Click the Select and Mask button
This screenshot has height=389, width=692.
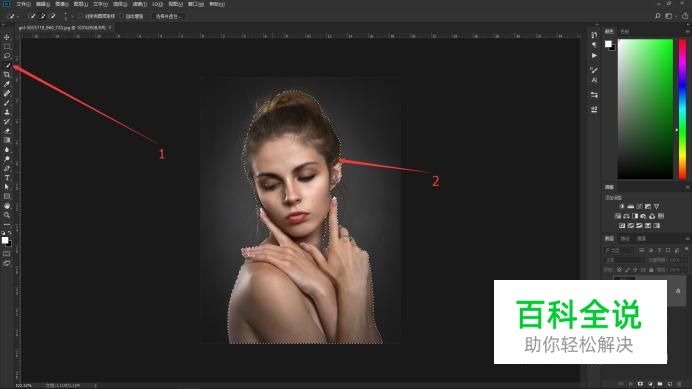coord(169,16)
